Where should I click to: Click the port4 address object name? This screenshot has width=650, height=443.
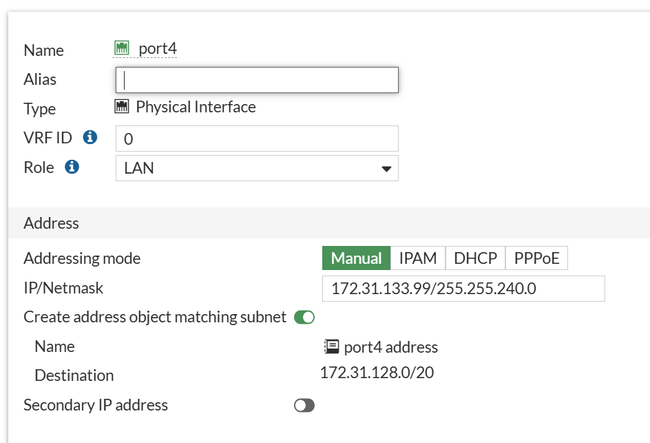[x=390, y=347]
